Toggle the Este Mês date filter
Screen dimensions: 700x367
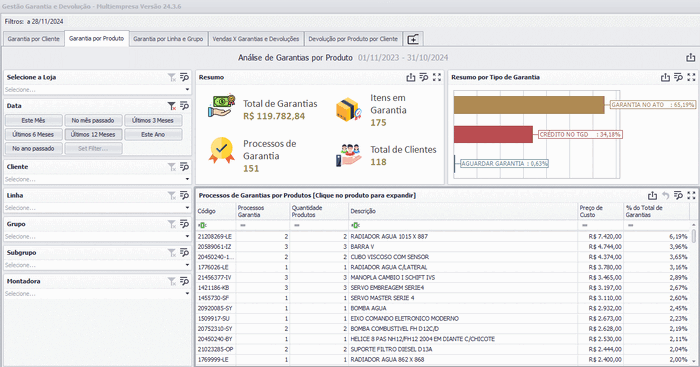pyautogui.click(x=33, y=121)
